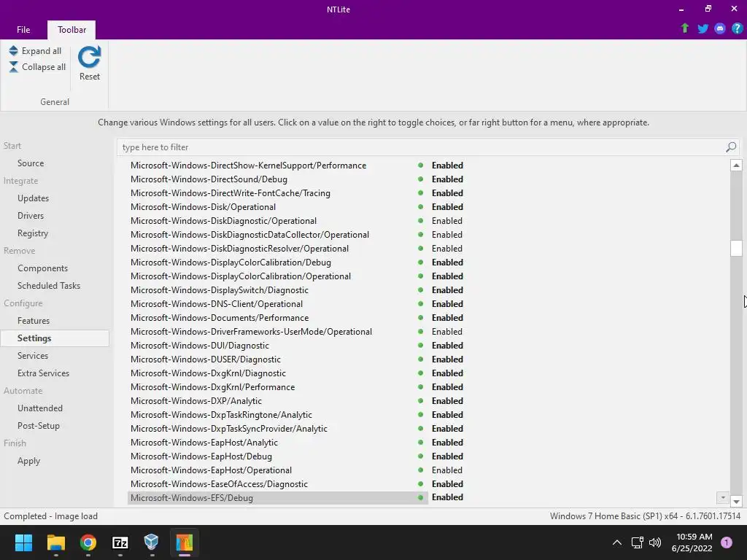Open the Scheduled Tasks page

(49, 286)
